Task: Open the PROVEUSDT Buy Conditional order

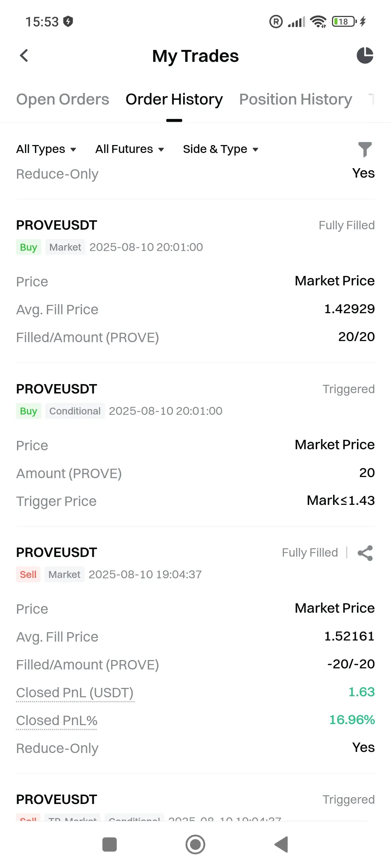Action: (195, 445)
